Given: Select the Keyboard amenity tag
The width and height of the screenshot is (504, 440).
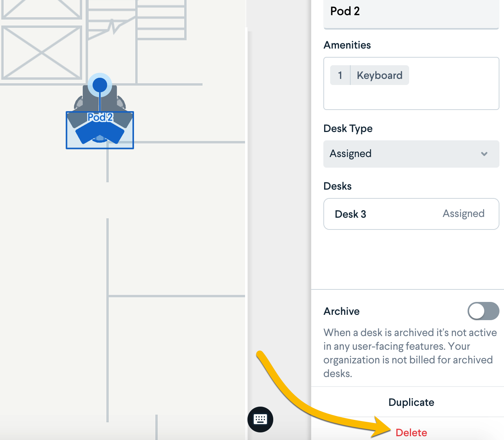Looking at the screenshot, I should 379,75.
